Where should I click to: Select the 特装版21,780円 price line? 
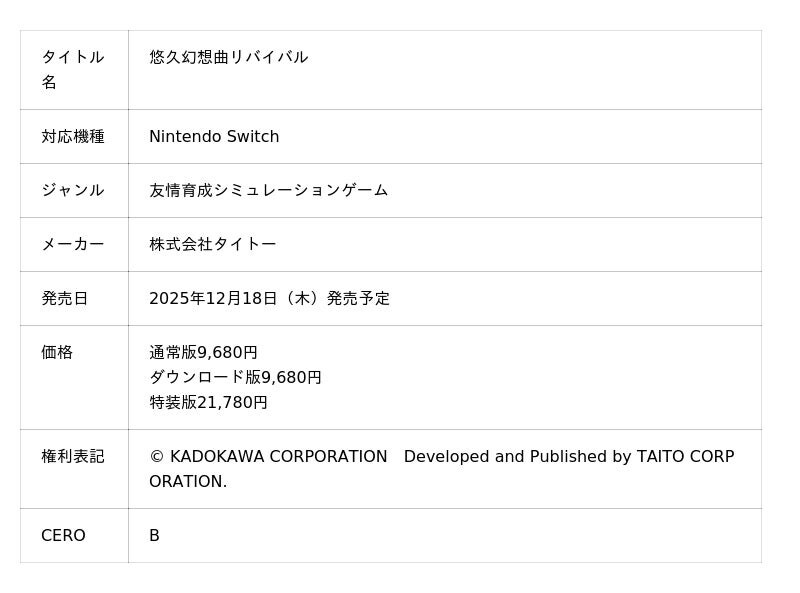(x=208, y=403)
